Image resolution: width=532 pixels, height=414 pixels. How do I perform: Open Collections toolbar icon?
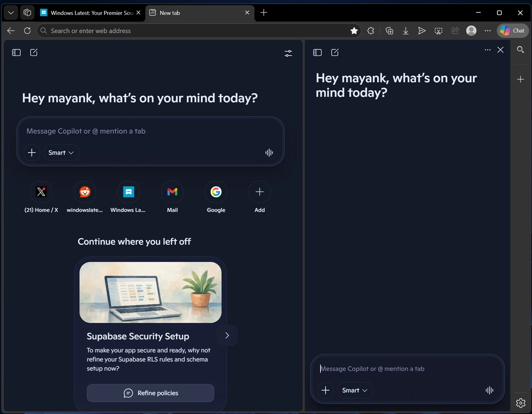(389, 31)
